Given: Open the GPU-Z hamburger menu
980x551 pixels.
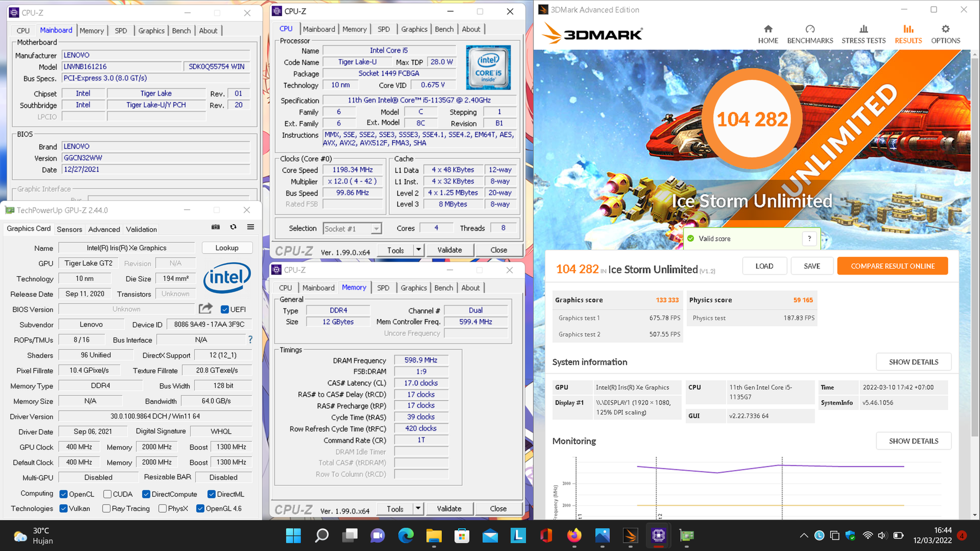Looking at the screenshot, I should (251, 227).
